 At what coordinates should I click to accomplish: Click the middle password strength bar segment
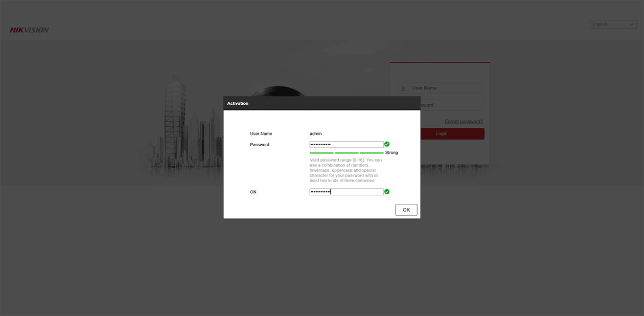pos(347,153)
